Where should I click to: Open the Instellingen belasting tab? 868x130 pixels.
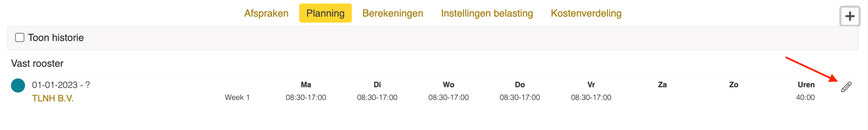(487, 13)
